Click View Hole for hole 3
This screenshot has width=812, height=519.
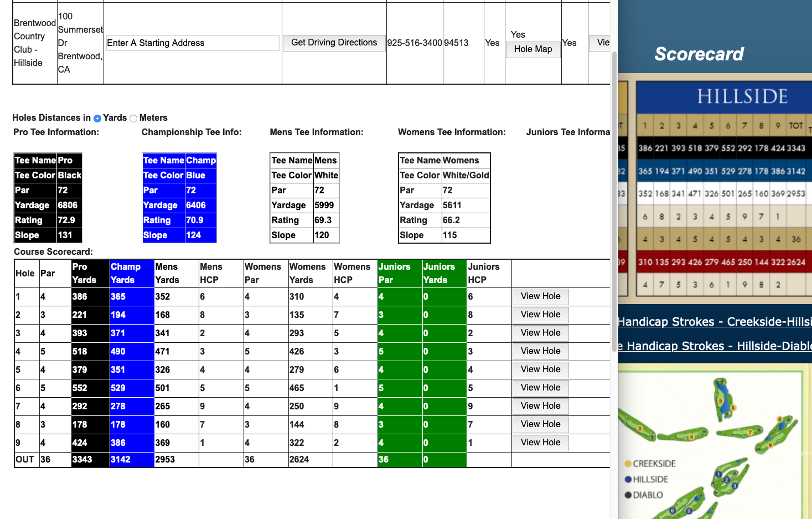click(541, 333)
